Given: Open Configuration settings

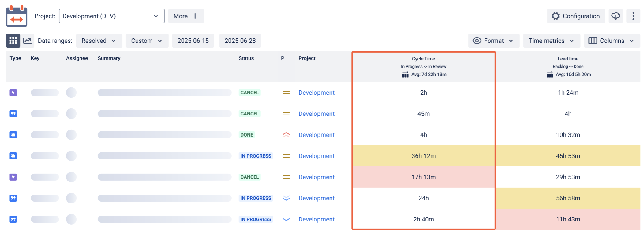Looking at the screenshot, I should tap(576, 16).
